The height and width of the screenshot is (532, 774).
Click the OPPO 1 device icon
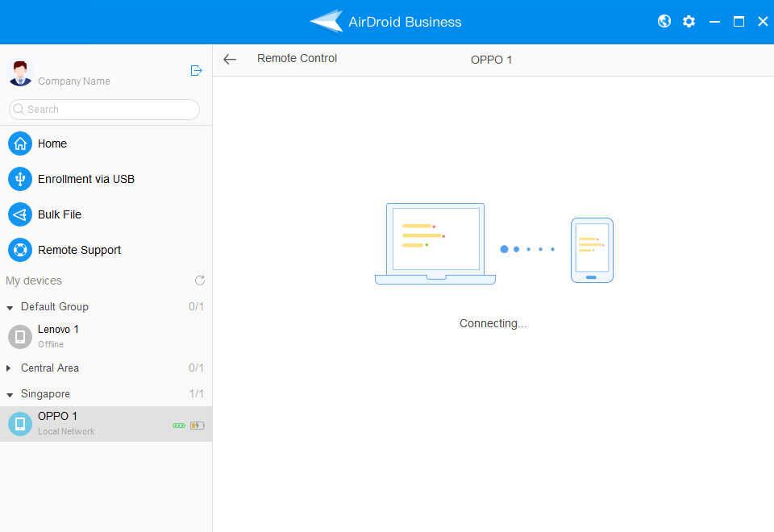point(20,424)
